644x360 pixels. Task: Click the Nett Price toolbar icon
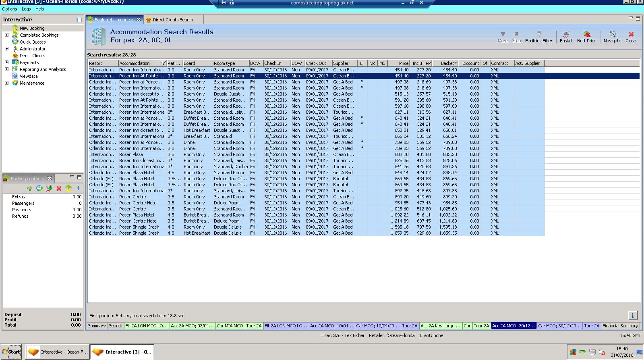[586, 37]
